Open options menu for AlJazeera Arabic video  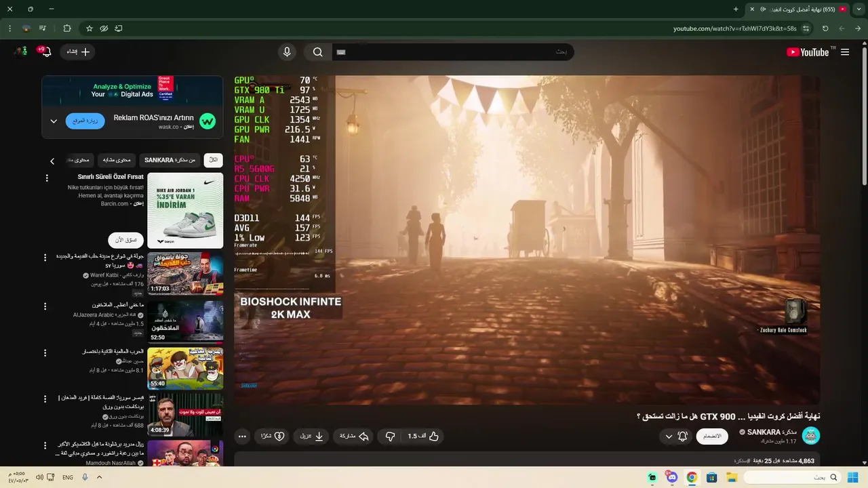click(x=45, y=306)
